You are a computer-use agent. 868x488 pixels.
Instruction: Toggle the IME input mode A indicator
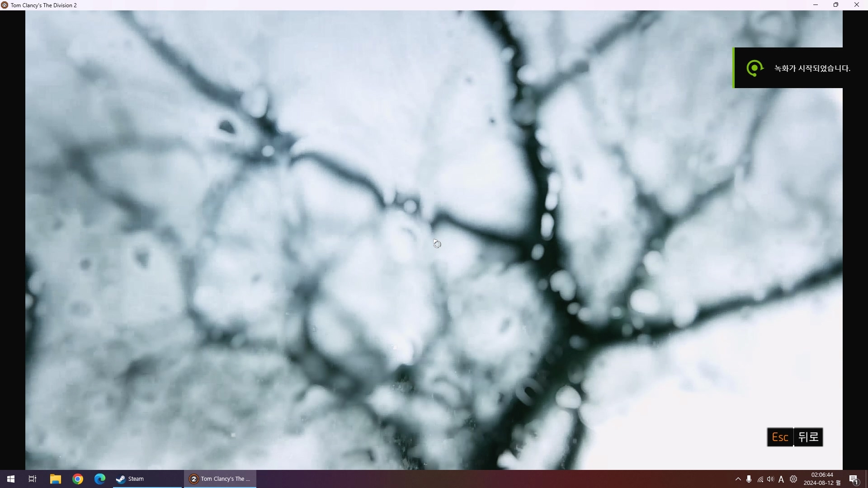[x=781, y=479]
